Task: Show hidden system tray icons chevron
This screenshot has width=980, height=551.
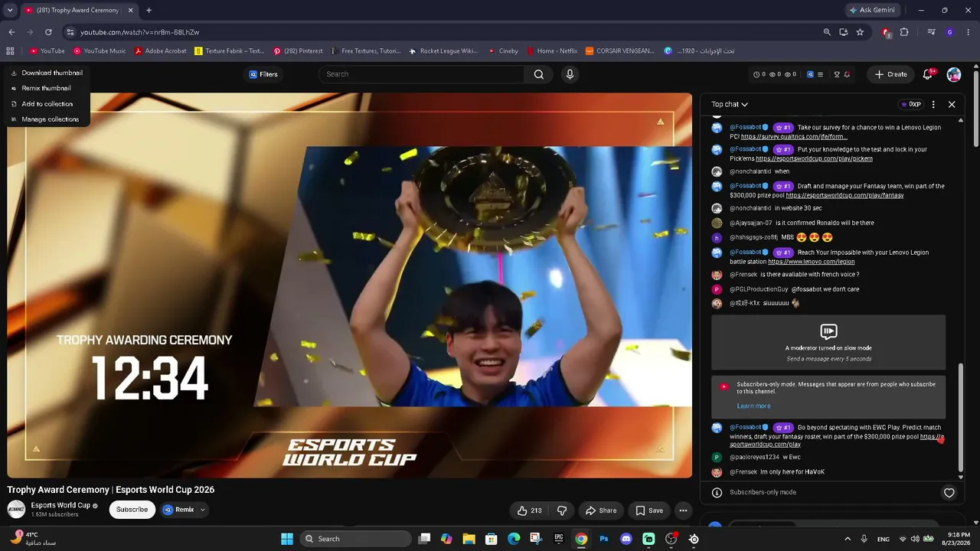Action: [x=847, y=539]
